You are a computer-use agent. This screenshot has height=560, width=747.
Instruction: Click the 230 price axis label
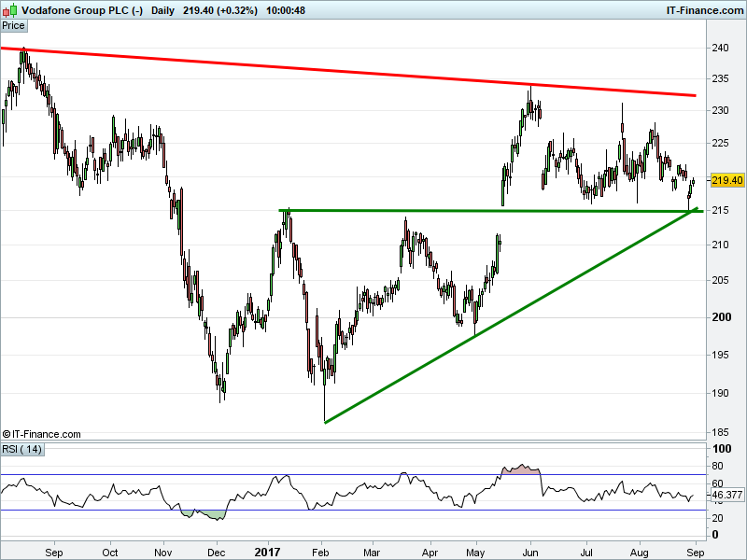(720, 110)
